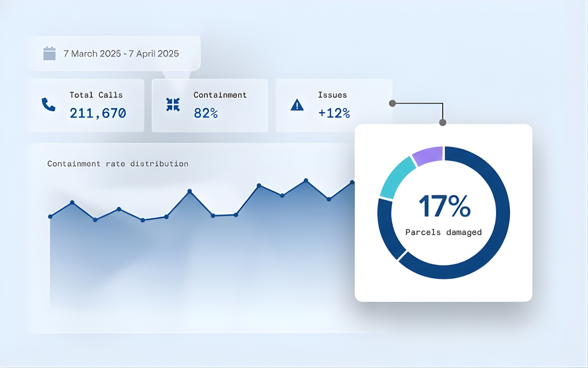Click the leftmost data point on the line chart
The image size is (588, 368).
pos(51,217)
